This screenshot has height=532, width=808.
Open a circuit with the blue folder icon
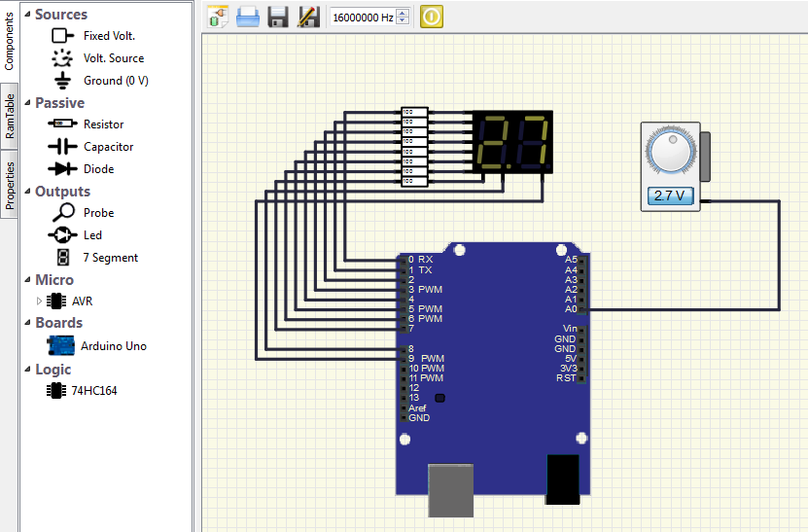[248, 17]
